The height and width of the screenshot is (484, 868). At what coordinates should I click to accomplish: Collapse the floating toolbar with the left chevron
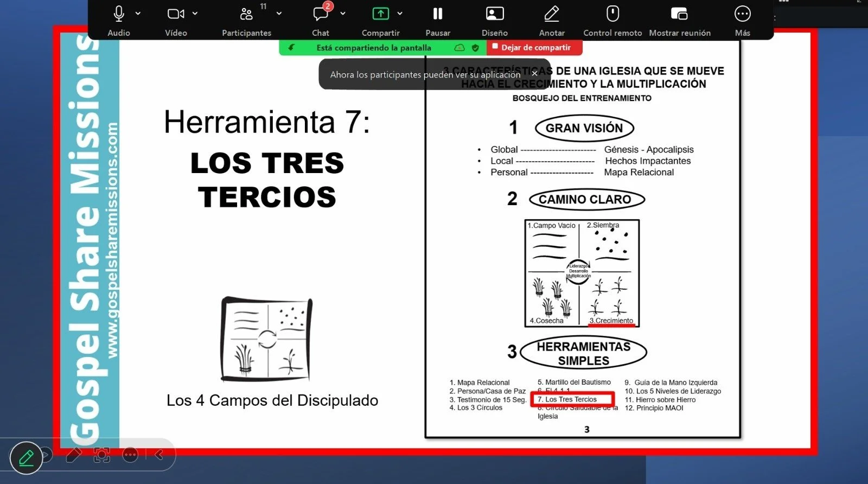pyautogui.click(x=159, y=455)
